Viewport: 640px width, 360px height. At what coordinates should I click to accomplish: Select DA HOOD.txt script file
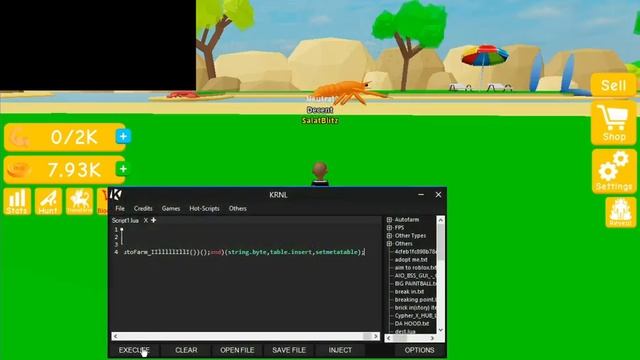coord(412,323)
